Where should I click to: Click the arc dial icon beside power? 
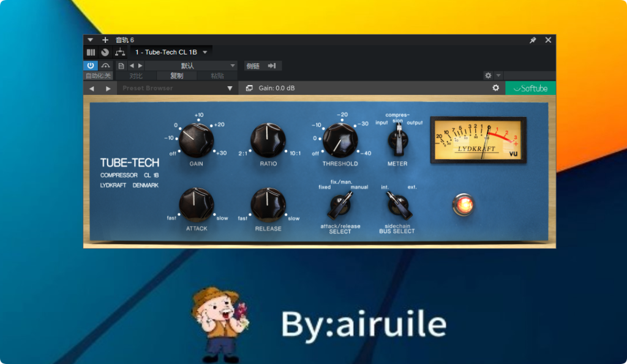pyautogui.click(x=105, y=66)
